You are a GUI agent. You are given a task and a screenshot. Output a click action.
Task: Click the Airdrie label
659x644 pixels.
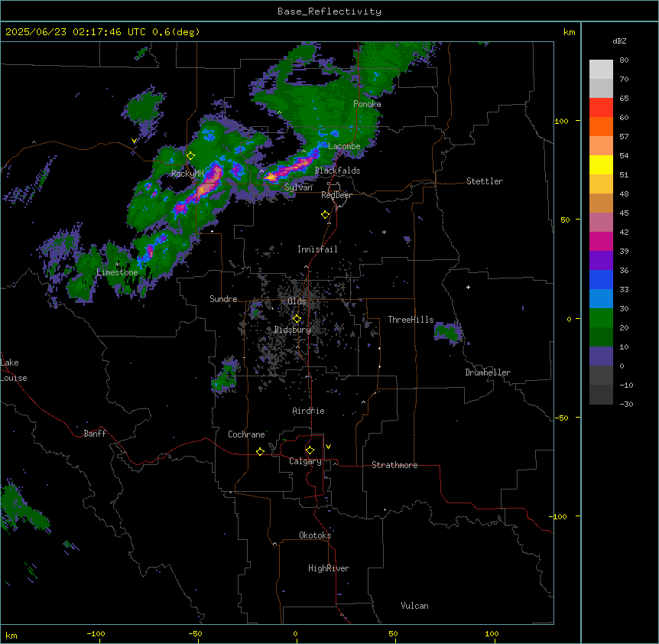(x=309, y=411)
